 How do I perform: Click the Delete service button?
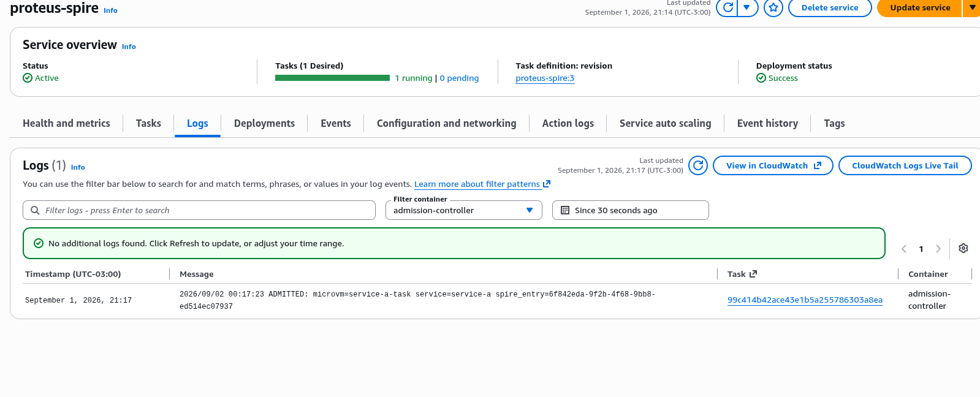point(830,7)
